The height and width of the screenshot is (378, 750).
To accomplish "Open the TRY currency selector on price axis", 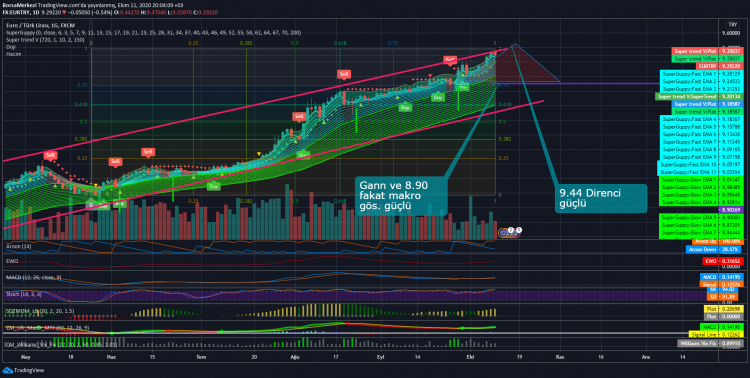I will [x=732, y=24].
